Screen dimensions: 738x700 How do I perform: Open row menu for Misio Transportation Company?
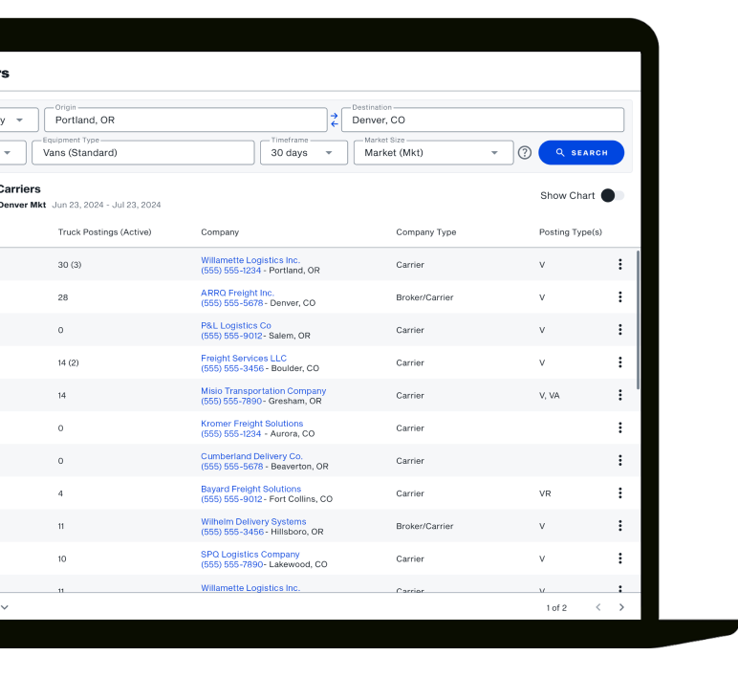pos(619,395)
